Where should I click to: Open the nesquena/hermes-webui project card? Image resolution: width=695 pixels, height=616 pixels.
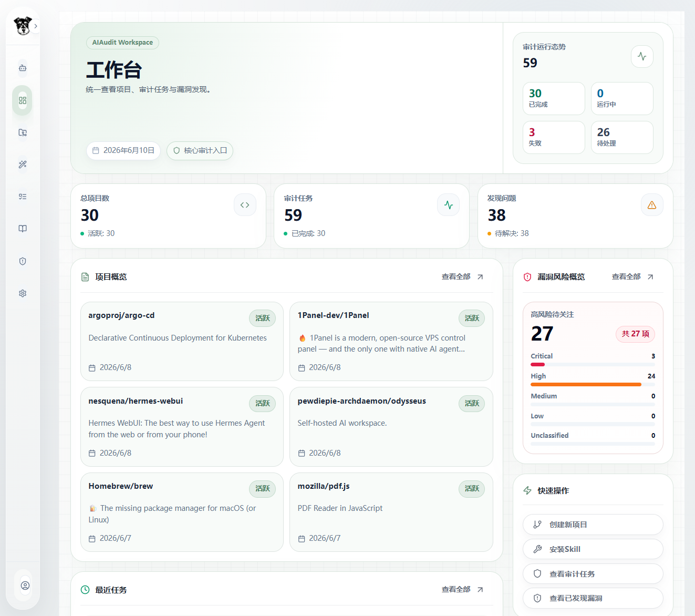pyautogui.click(x=182, y=427)
